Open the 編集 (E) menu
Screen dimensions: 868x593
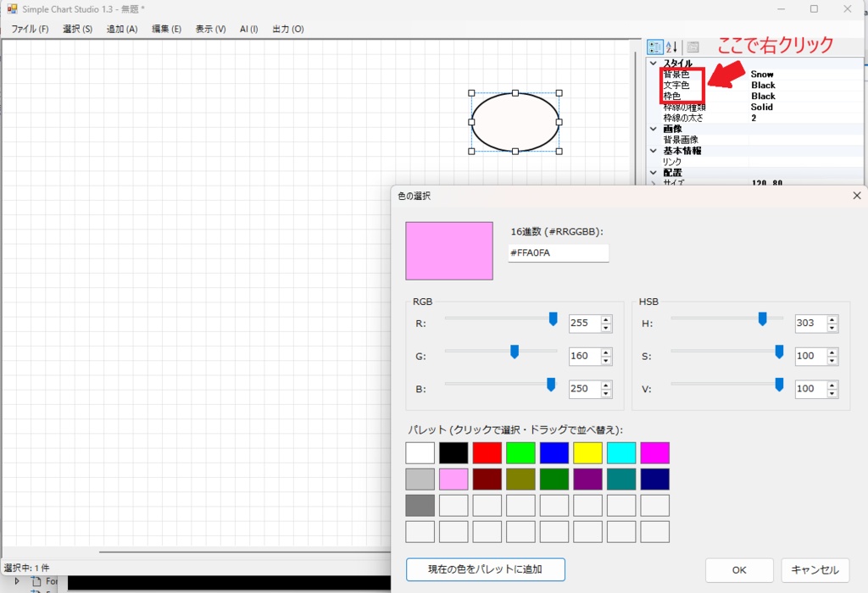tap(167, 29)
